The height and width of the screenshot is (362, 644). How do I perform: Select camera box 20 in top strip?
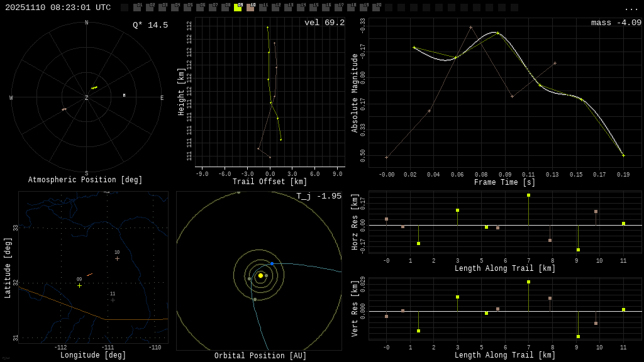pos(376,8)
